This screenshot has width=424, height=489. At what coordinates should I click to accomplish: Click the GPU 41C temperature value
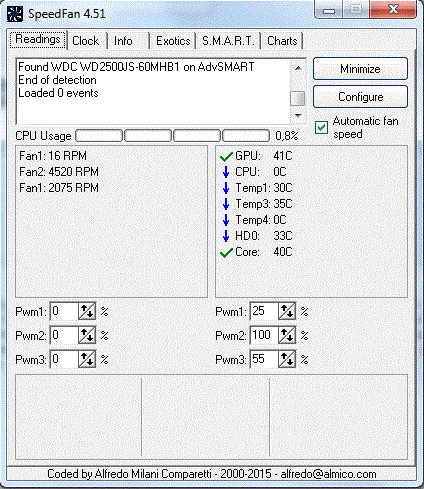[283, 156]
